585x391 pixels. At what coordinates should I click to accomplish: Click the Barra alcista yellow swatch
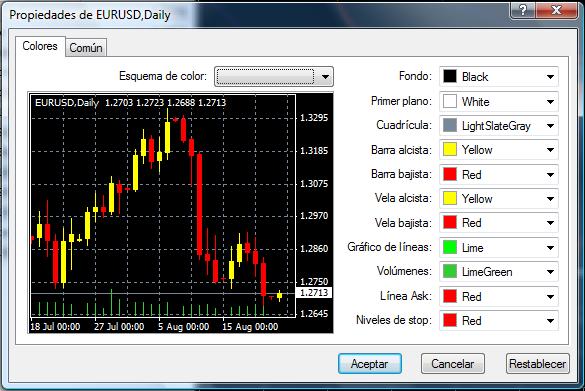click(x=450, y=150)
